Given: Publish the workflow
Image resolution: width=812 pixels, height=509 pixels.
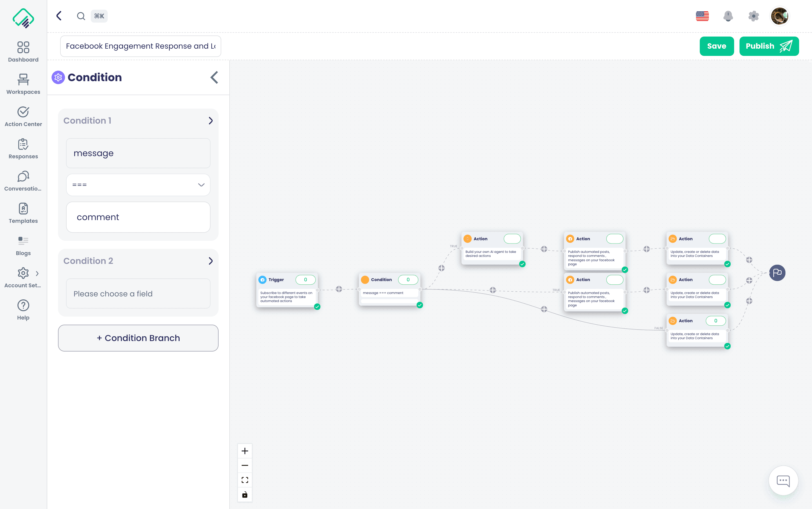Looking at the screenshot, I should [x=769, y=46].
